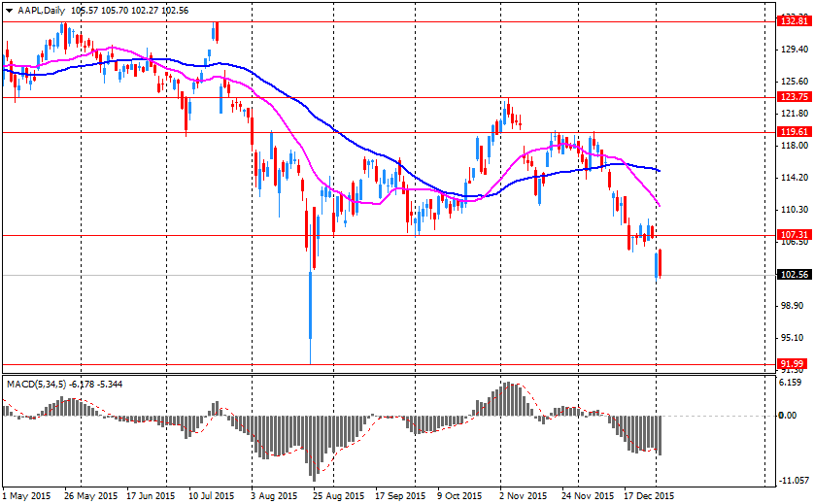
Task: Click the 98.90 price scale value
Action: [793, 306]
